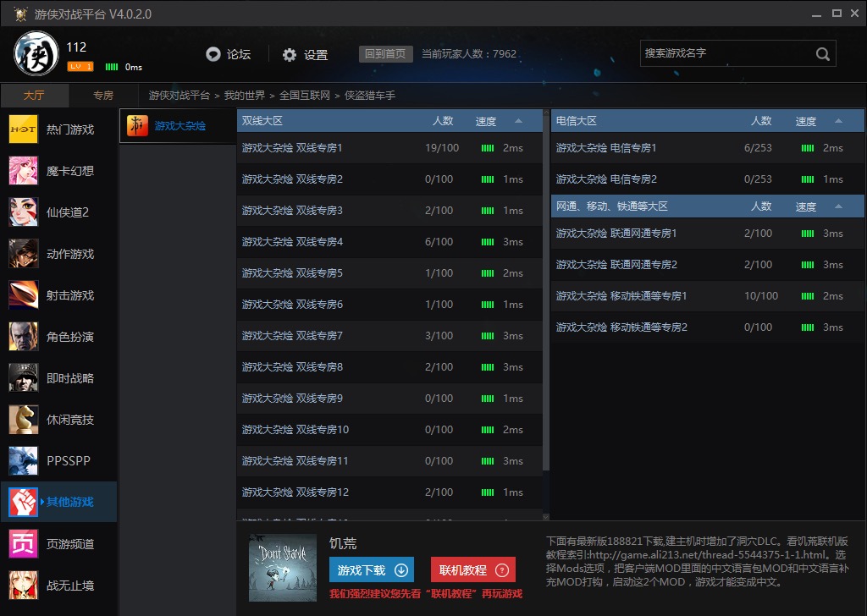Click the PPSSPP category icon
Viewport: 867px width, 616px height.
point(23,461)
